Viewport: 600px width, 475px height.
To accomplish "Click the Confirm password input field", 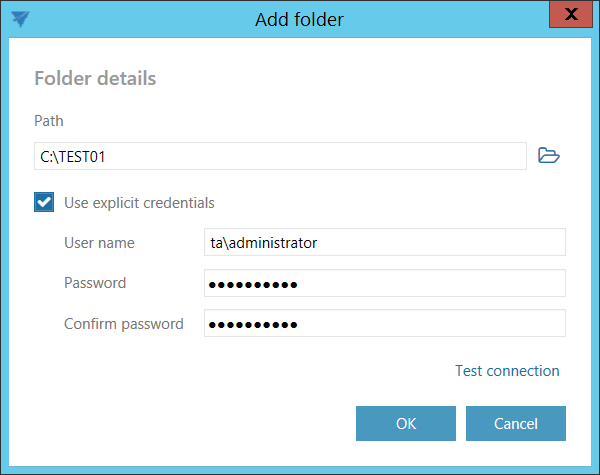I will pos(384,323).
